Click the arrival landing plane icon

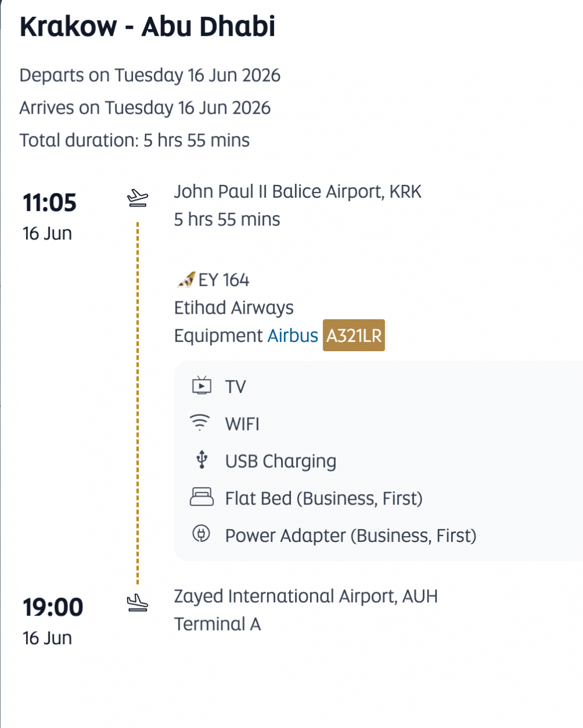(138, 603)
